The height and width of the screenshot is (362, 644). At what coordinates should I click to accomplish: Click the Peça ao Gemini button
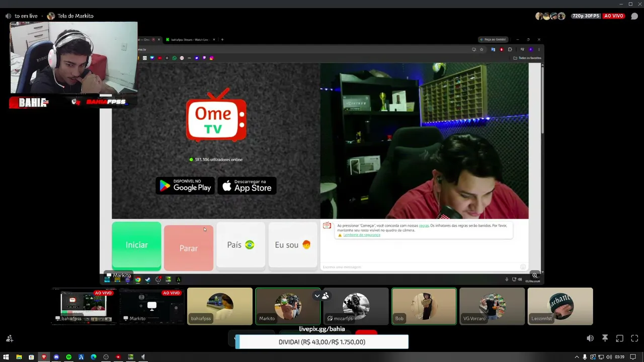point(493,39)
